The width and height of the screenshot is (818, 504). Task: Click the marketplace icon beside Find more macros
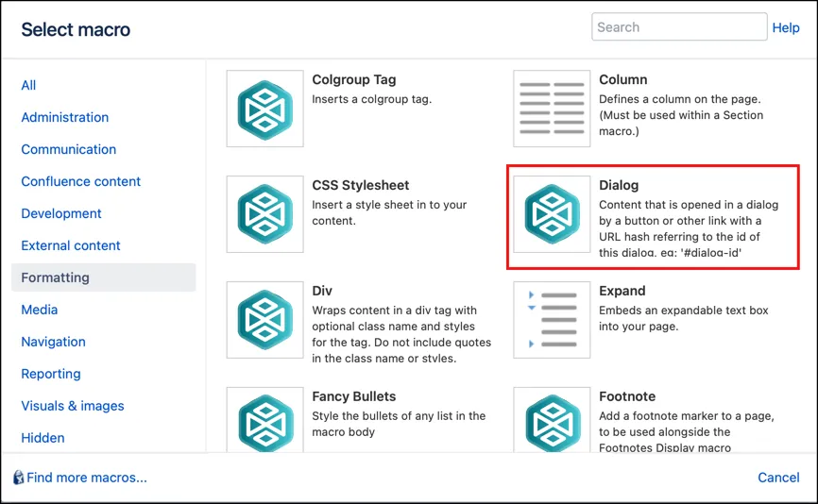(x=18, y=477)
